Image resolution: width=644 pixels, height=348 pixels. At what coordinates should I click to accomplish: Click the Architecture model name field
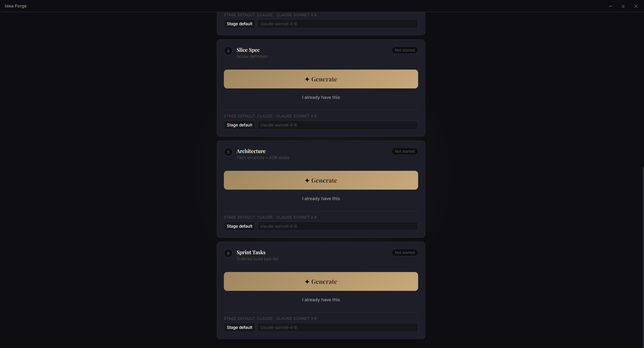337,226
